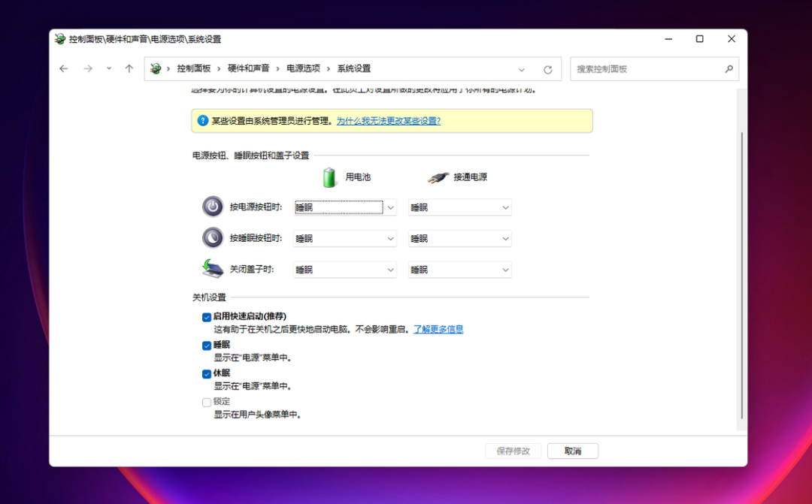The width and height of the screenshot is (812, 504).
Task: Click the laptop lid close icon
Action: click(x=212, y=269)
